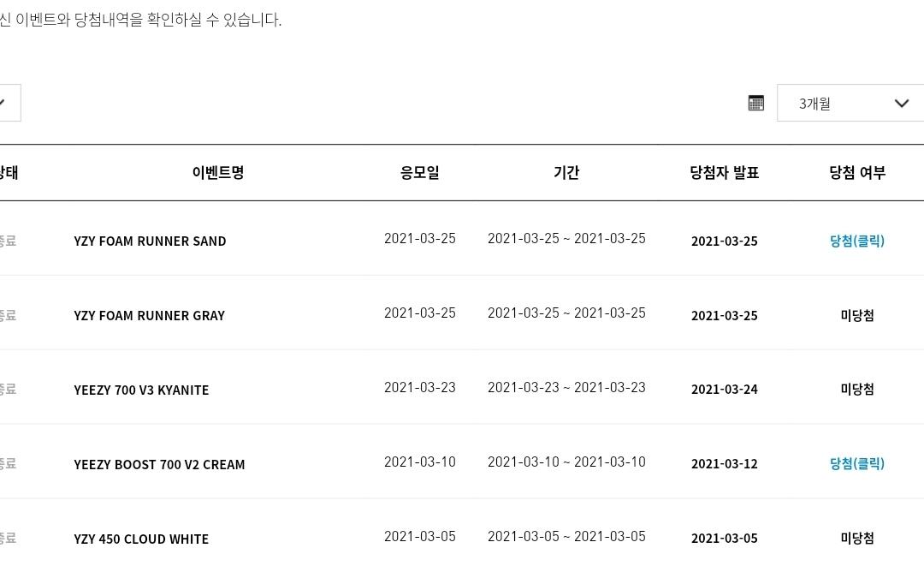The image size is (924, 566).
Task: Click the calendar icon
Action: coord(755,103)
